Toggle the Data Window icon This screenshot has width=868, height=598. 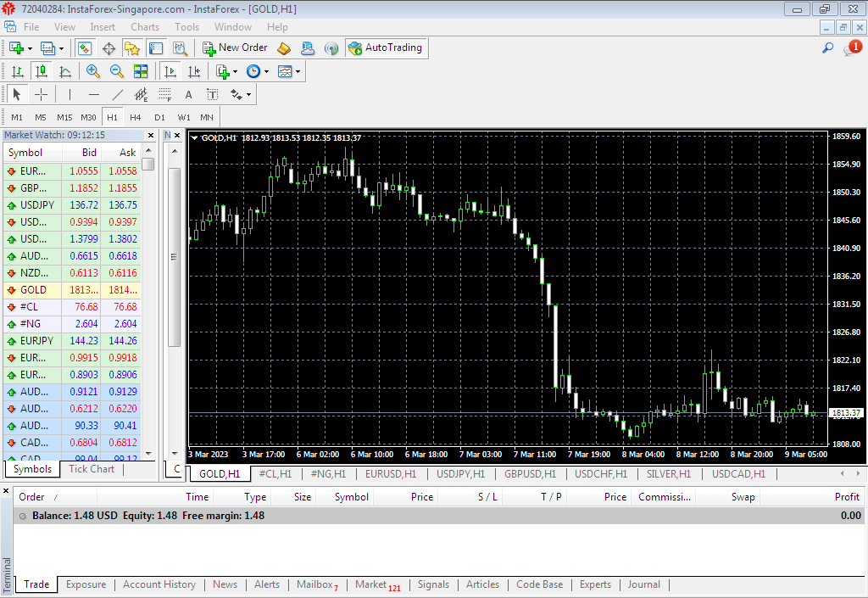coord(108,48)
